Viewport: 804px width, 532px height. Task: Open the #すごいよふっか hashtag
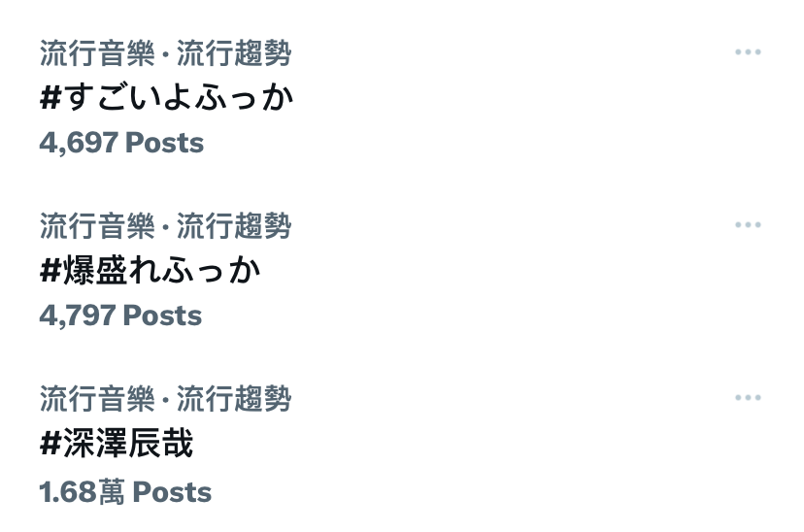167,97
